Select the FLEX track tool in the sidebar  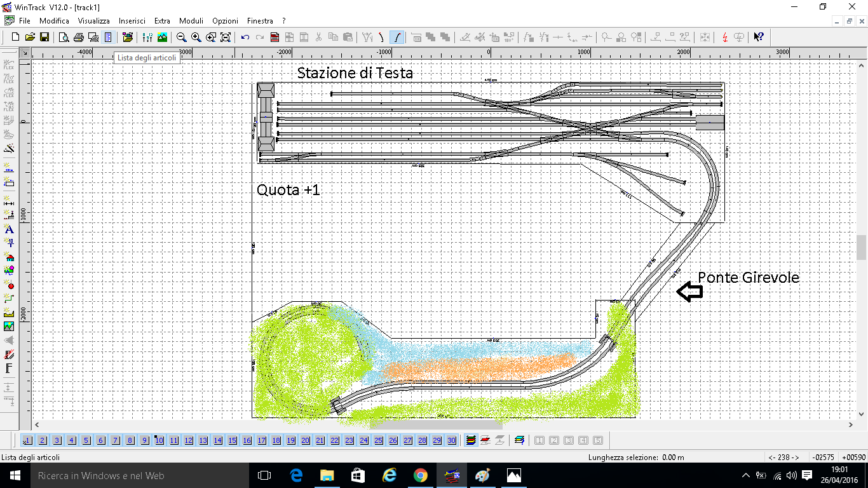coord(10,65)
